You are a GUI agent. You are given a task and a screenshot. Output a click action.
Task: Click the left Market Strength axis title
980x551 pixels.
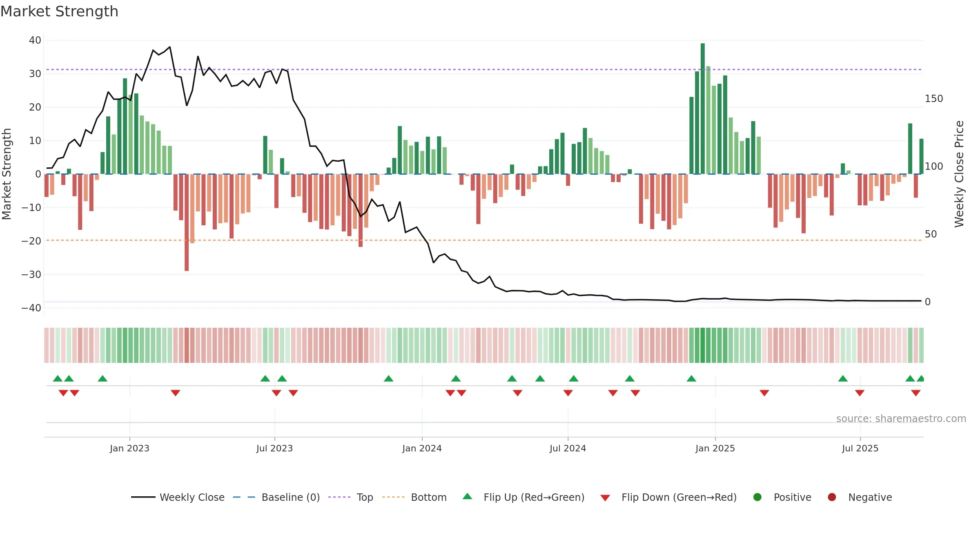7,174
